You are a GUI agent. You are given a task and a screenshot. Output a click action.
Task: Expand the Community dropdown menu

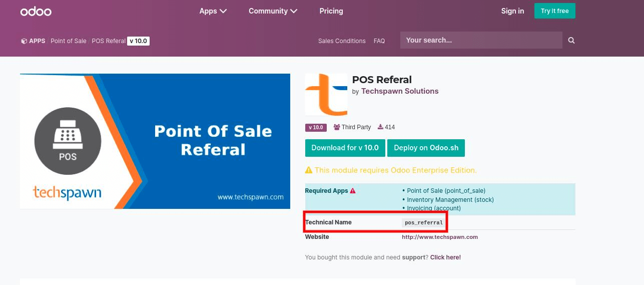tap(273, 11)
